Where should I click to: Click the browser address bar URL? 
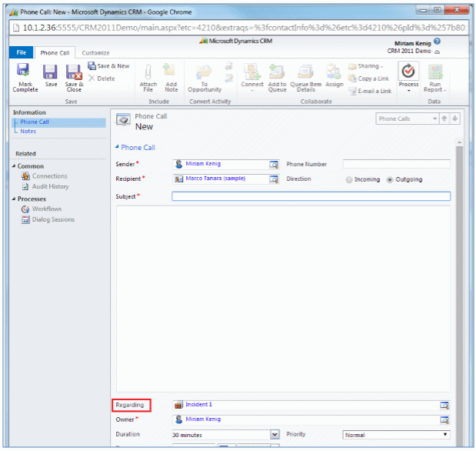pyautogui.click(x=244, y=28)
